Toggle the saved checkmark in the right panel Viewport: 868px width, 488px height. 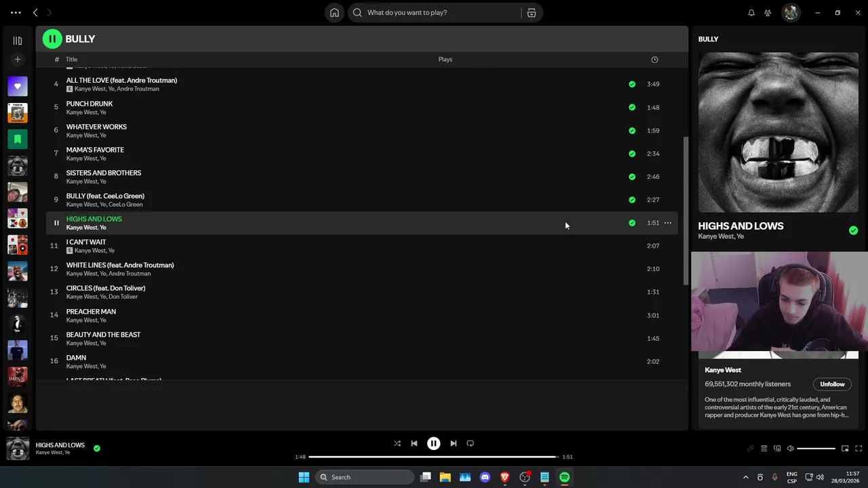(x=853, y=230)
